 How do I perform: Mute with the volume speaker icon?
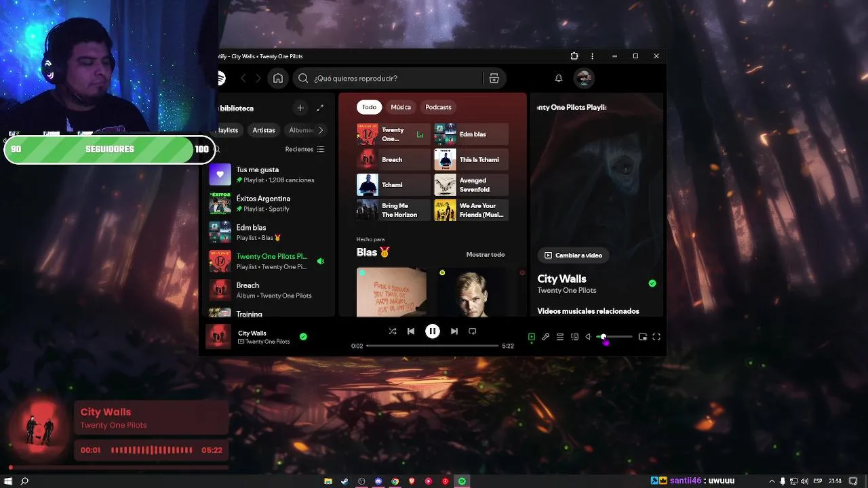pyautogui.click(x=589, y=337)
